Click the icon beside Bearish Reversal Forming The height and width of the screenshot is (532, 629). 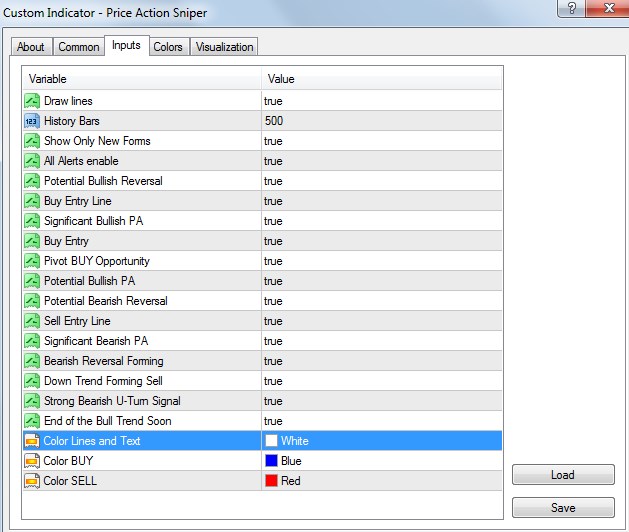pos(32,361)
